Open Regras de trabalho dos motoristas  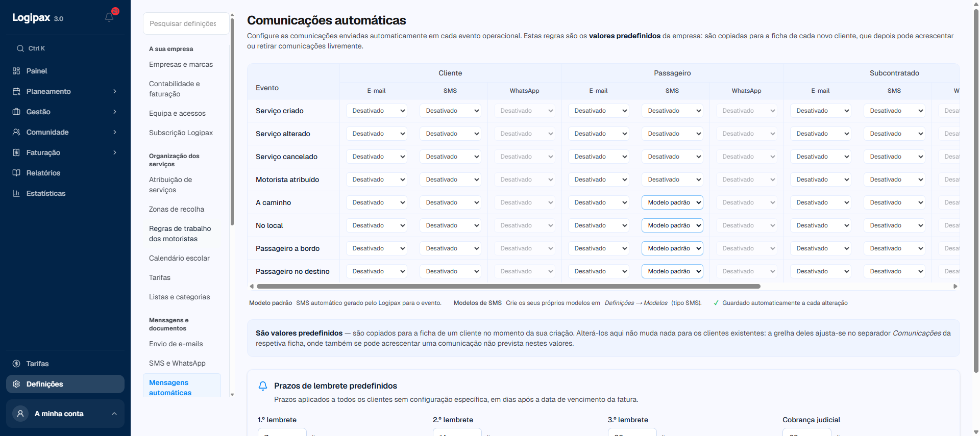(x=181, y=234)
